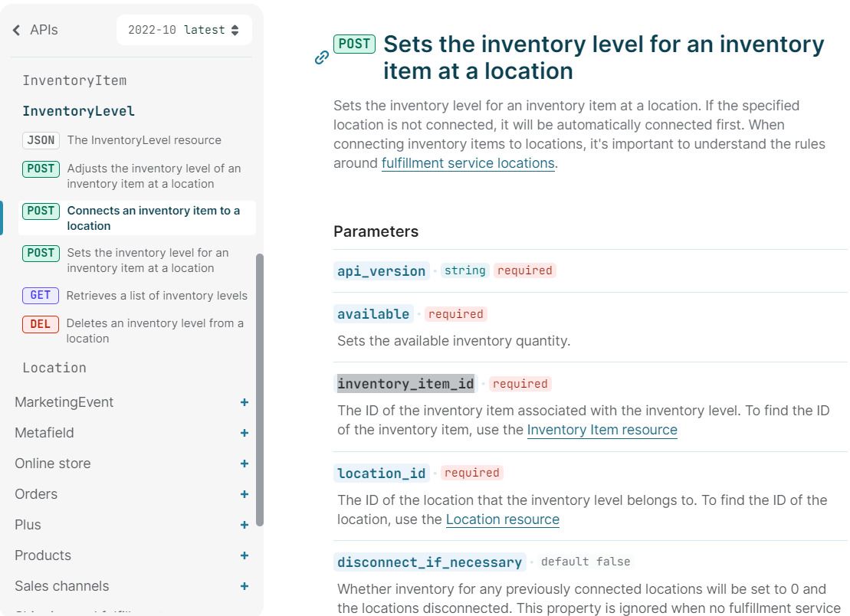
Task: Expand the Metafield section
Action: coord(244,433)
